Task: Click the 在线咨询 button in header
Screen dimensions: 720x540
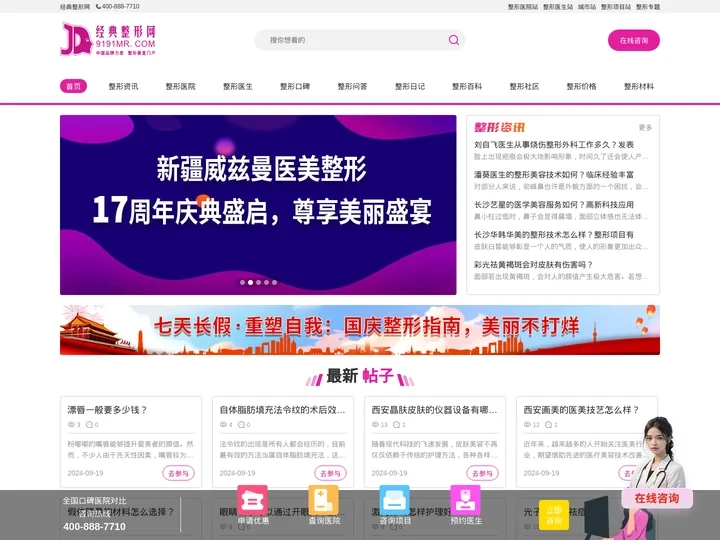Action: (x=634, y=40)
